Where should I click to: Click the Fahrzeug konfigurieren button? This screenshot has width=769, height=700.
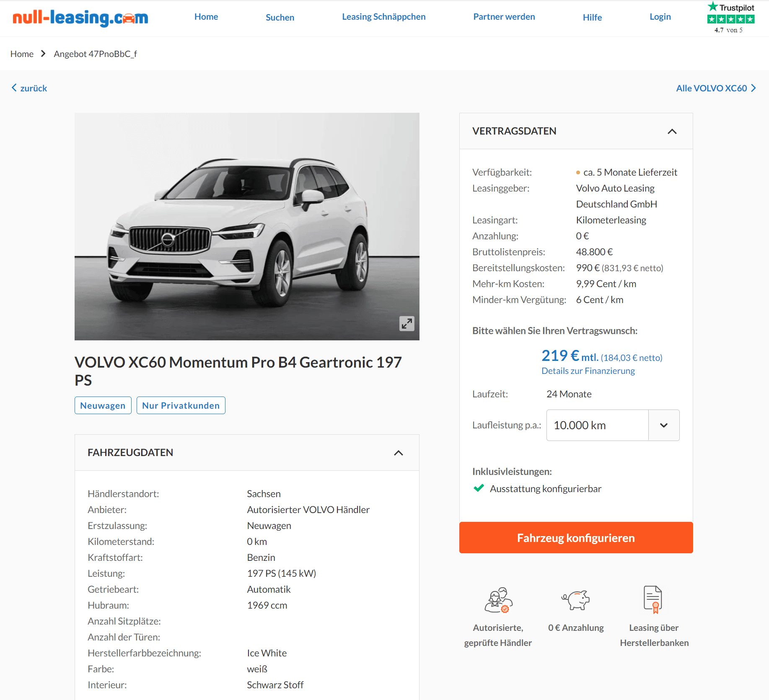tap(576, 537)
